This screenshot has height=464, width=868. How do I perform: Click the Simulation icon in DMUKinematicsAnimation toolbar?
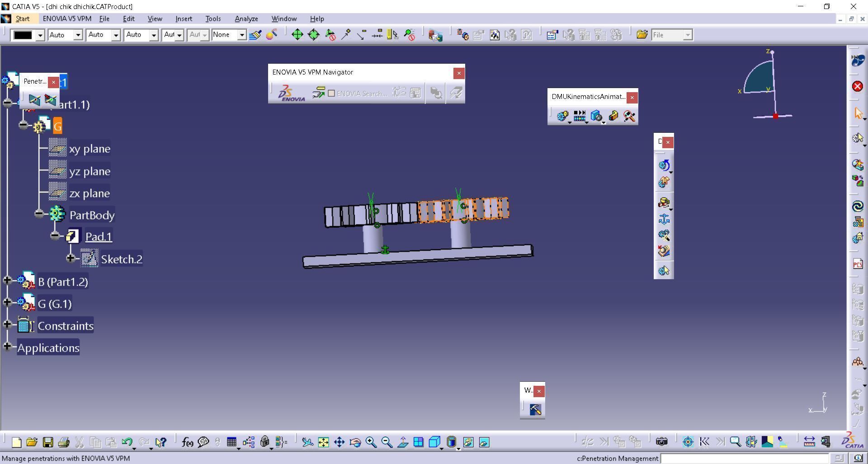click(x=562, y=116)
